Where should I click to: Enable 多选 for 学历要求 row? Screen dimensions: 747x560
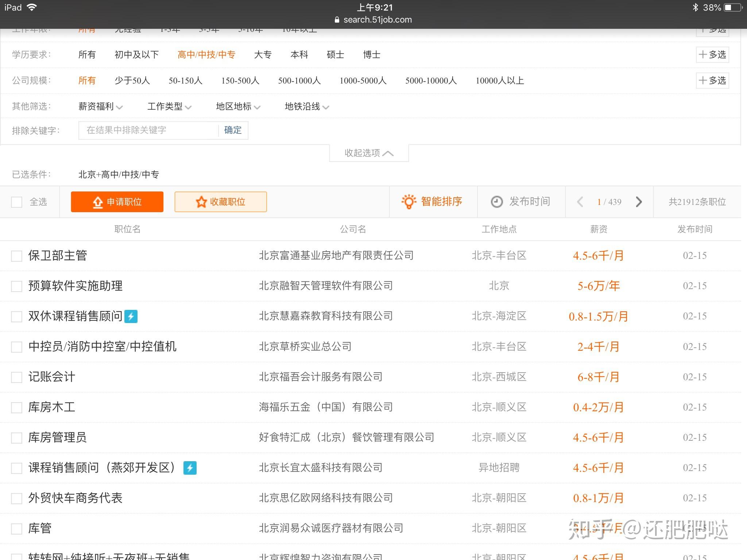pos(712,55)
